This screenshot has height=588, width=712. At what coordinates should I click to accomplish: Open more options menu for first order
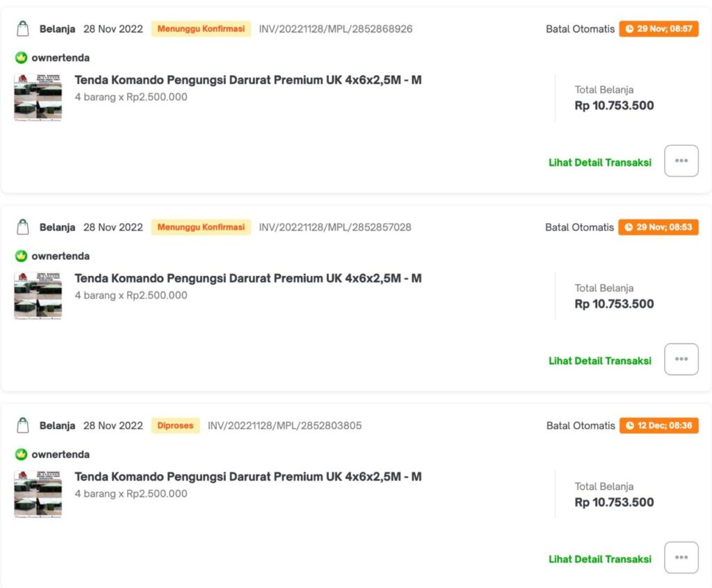681,161
